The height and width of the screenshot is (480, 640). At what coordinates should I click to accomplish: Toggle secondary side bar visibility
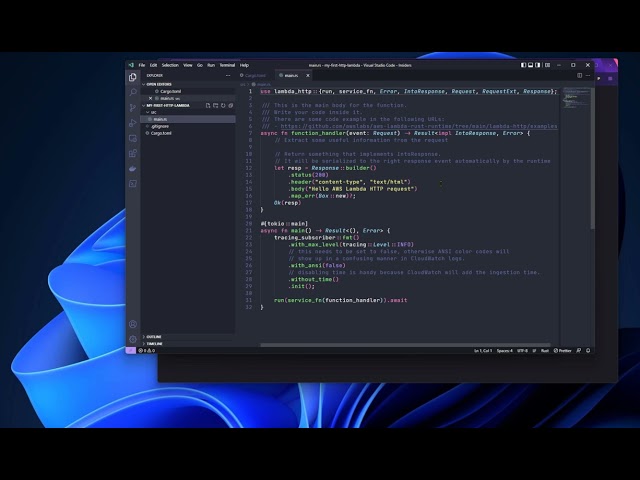pos(538,65)
